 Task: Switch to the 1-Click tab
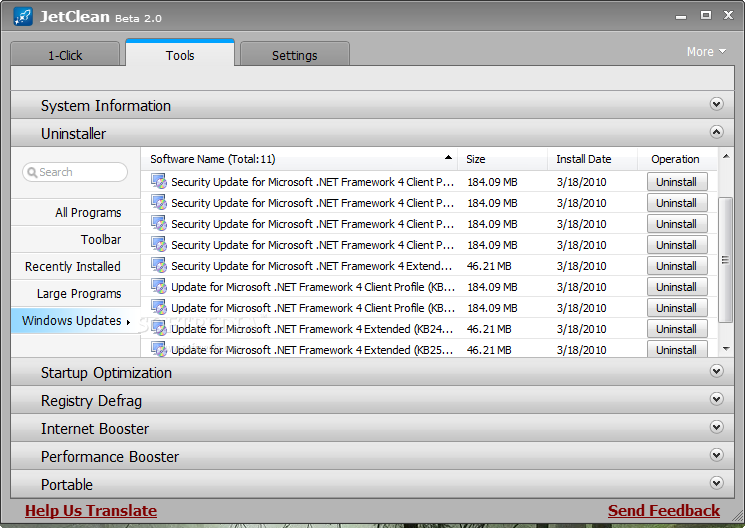pyautogui.click(x=65, y=54)
